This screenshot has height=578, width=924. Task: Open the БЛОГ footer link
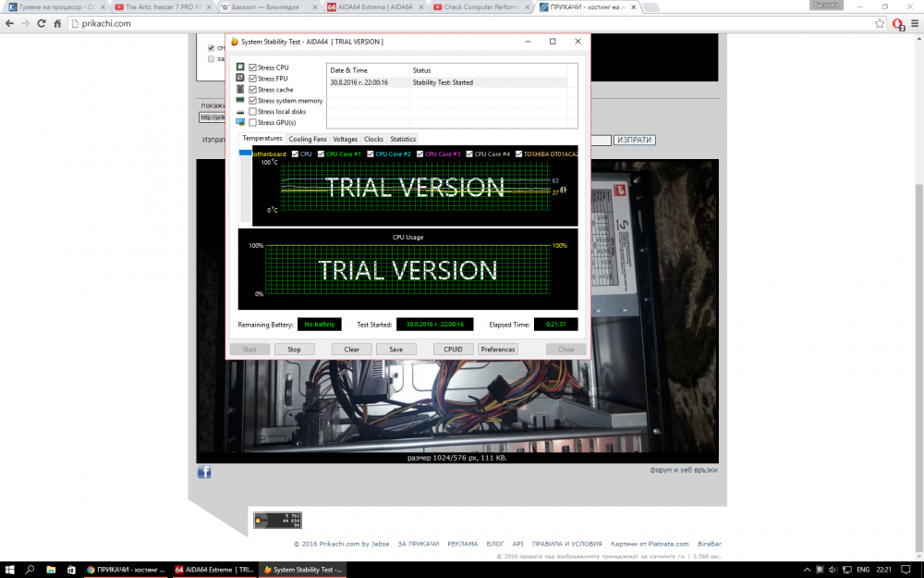tap(495, 544)
